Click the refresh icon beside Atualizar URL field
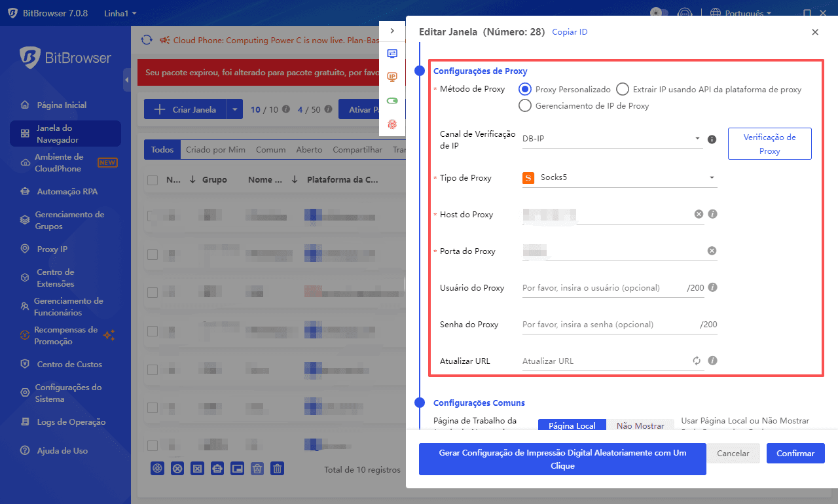Screen dimensions: 838x504 pos(697,361)
